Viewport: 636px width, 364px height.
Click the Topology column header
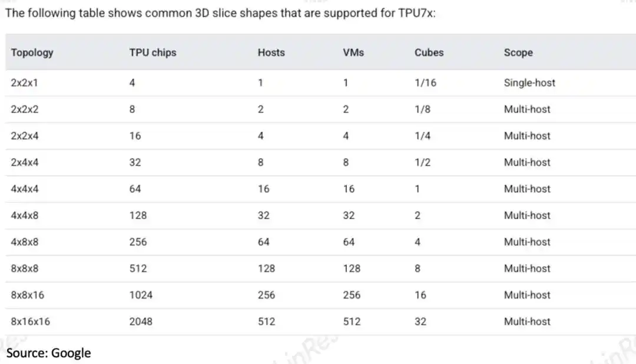pyautogui.click(x=32, y=53)
